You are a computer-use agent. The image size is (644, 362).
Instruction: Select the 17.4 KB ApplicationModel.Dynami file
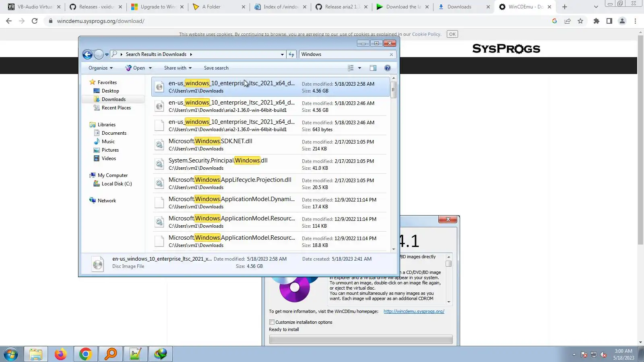tap(270, 203)
